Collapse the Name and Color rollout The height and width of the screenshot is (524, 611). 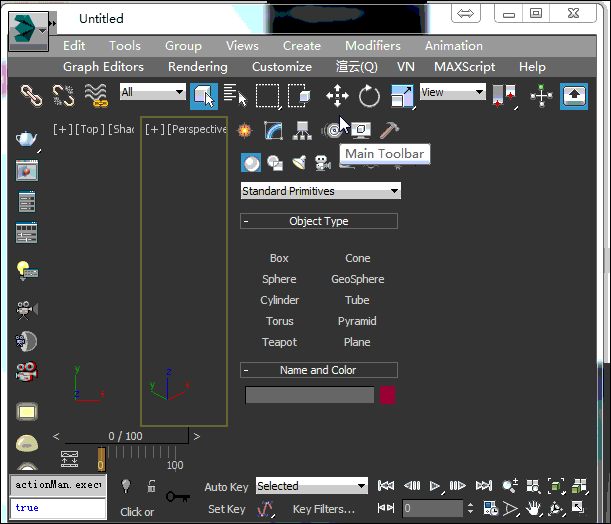pyautogui.click(x=319, y=370)
